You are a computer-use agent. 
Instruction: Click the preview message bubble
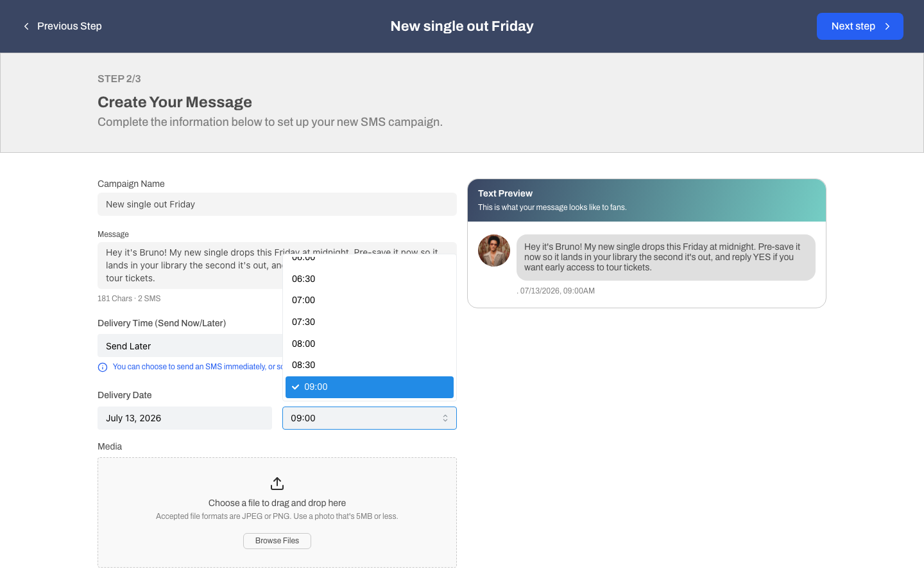pos(666,258)
